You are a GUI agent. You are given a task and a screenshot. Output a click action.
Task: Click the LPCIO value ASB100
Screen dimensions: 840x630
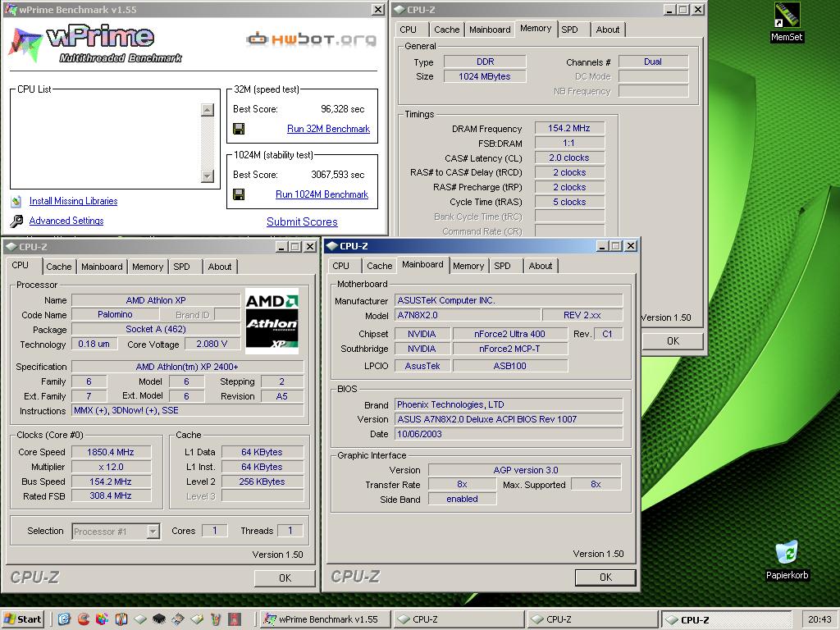click(x=509, y=366)
